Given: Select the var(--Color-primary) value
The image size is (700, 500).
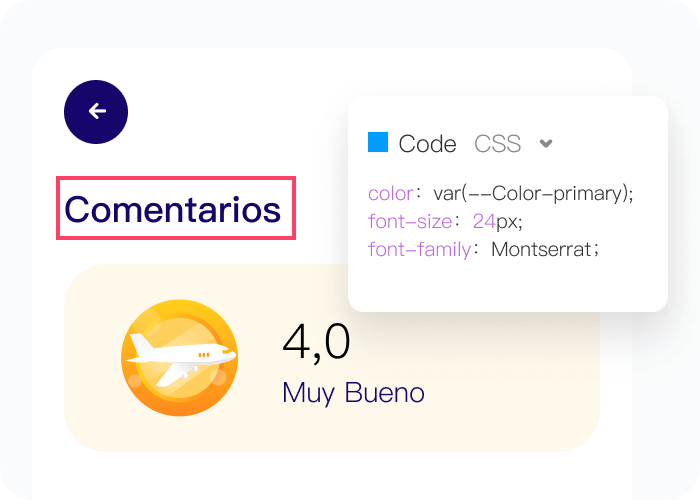Looking at the screenshot, I should click(x=534, y=193).
